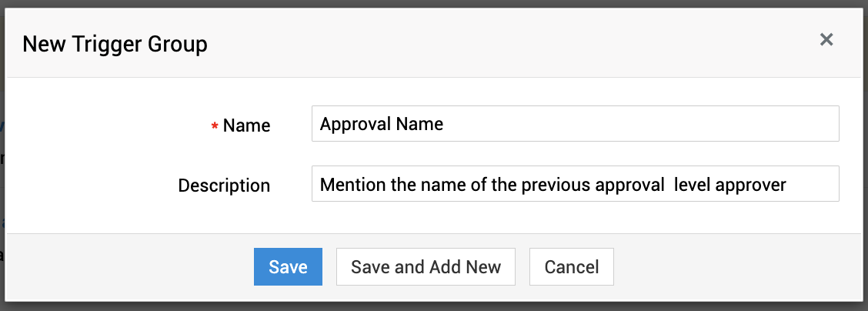The width and height of the screenshot is (868, 311).
Task: Save the new trigger group
Action: [x=288, y=267]
